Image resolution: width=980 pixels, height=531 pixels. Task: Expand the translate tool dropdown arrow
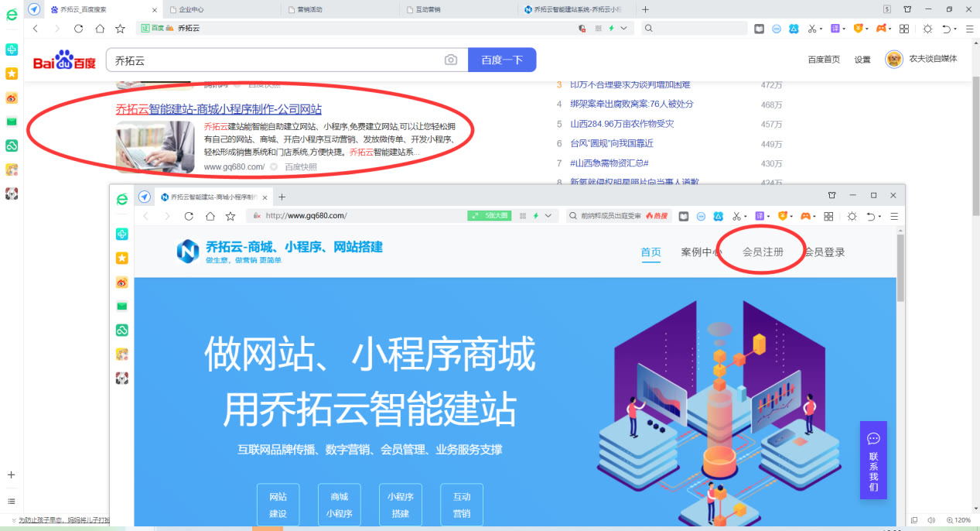(845, 27)
